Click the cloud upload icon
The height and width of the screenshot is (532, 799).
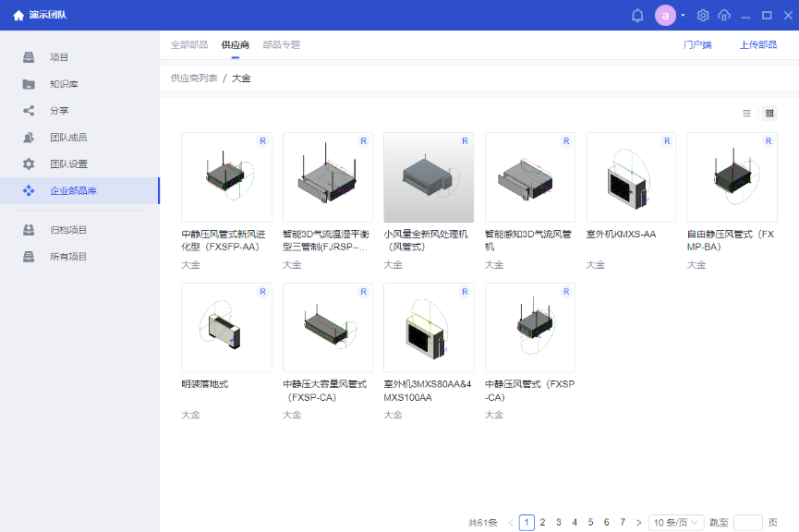(x=724, y=16)
